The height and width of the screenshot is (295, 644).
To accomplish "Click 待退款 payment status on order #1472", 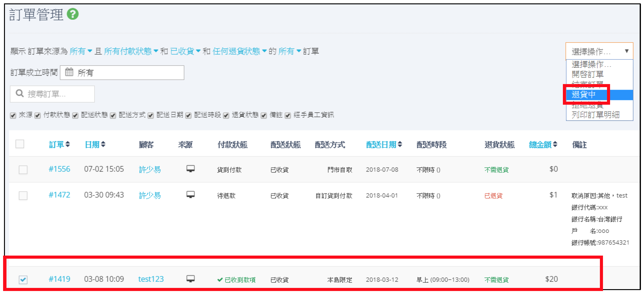I will [226, 196].
